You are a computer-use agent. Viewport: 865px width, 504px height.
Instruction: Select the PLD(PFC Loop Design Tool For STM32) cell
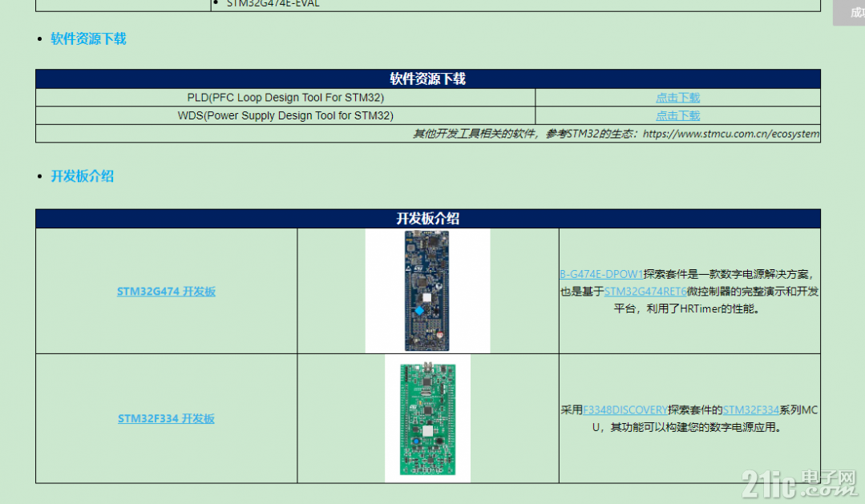285,98
